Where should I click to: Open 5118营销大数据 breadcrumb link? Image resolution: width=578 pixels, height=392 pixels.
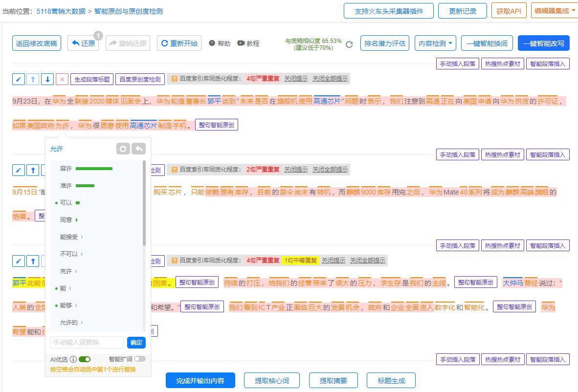coord(61,11)
